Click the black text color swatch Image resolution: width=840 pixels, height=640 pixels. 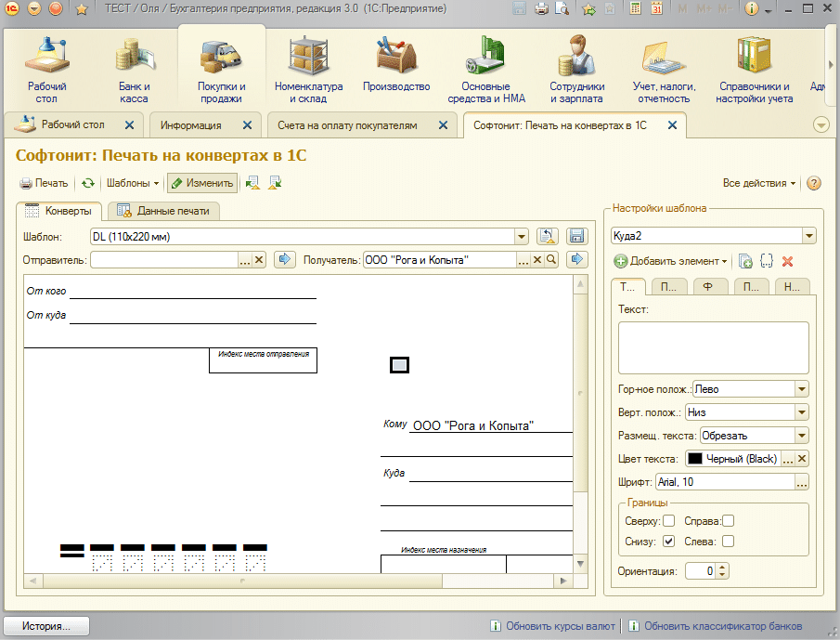695,459
